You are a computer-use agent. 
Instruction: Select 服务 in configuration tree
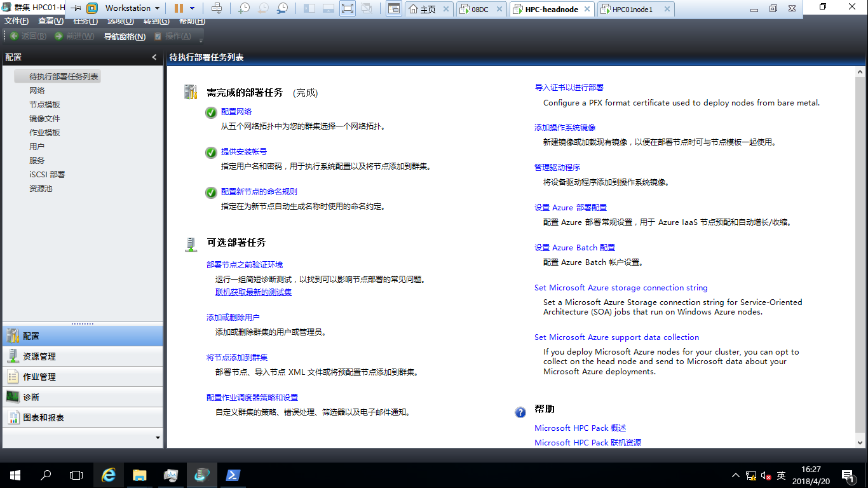37,161
